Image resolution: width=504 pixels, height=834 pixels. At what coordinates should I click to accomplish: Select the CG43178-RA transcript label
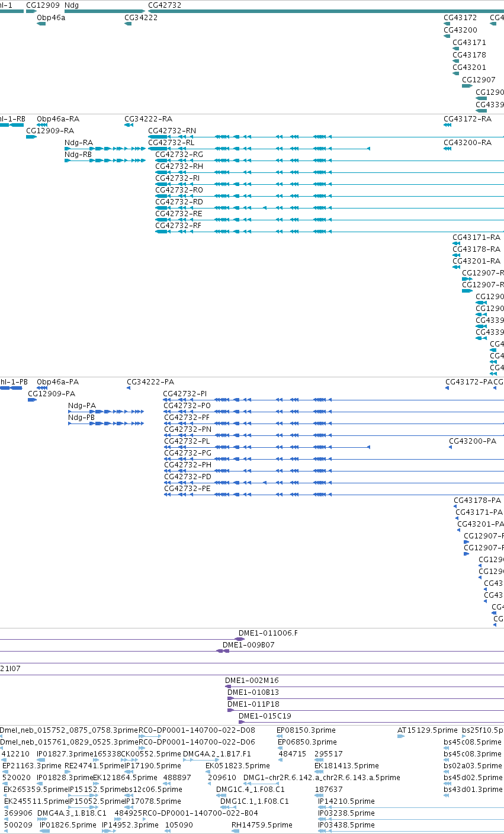(x=477, y=249)
